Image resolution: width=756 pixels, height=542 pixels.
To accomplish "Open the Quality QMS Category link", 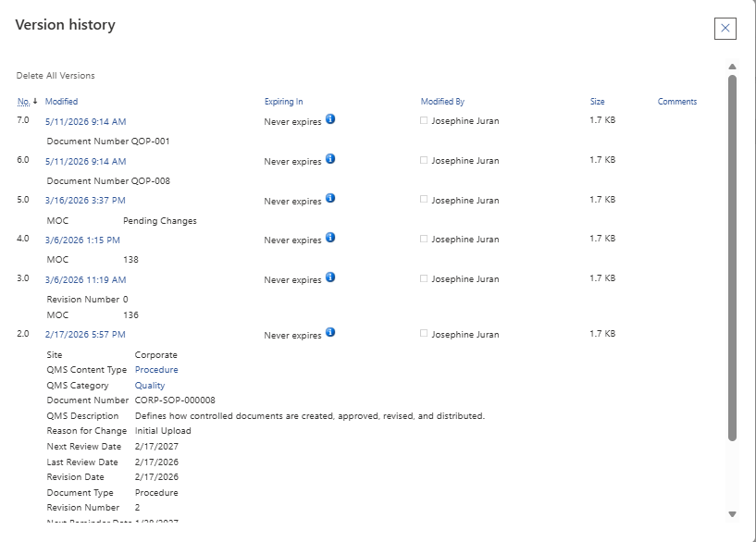I will coord(150,386).
